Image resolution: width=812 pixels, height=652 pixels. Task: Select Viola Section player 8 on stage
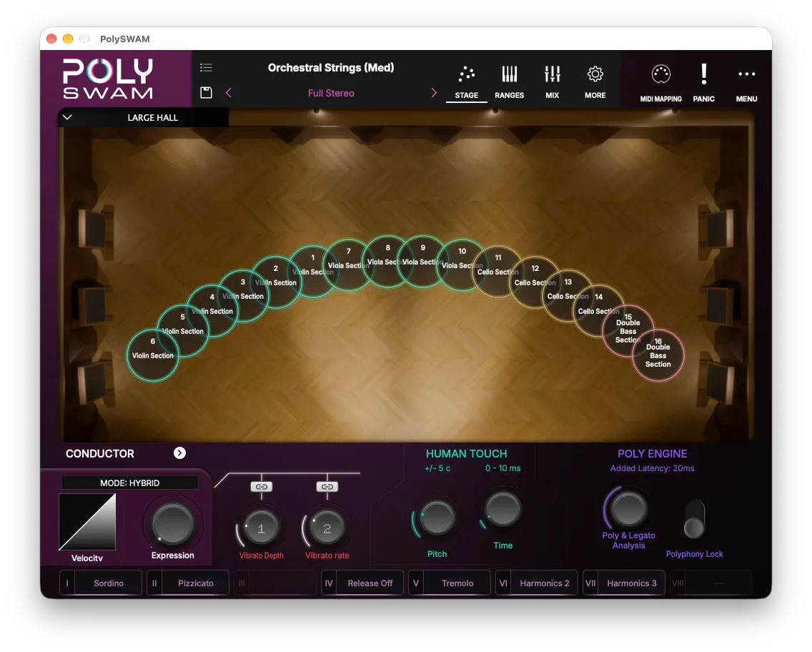click(387, 262)
